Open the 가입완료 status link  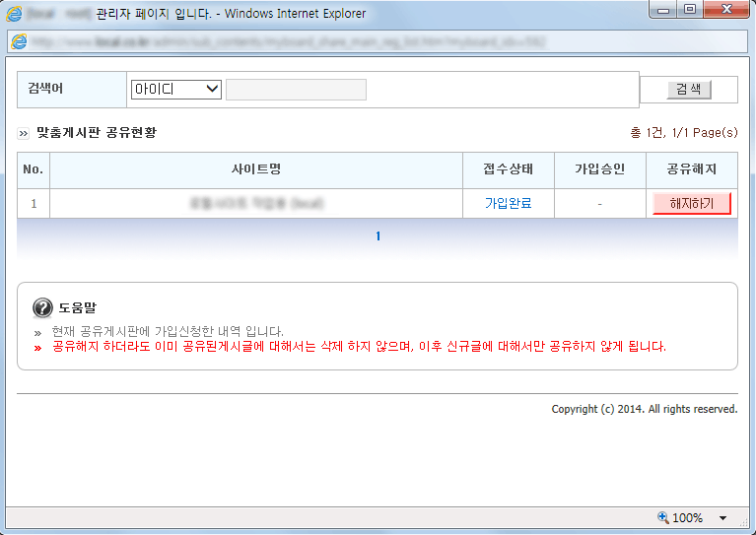[509, 203]
